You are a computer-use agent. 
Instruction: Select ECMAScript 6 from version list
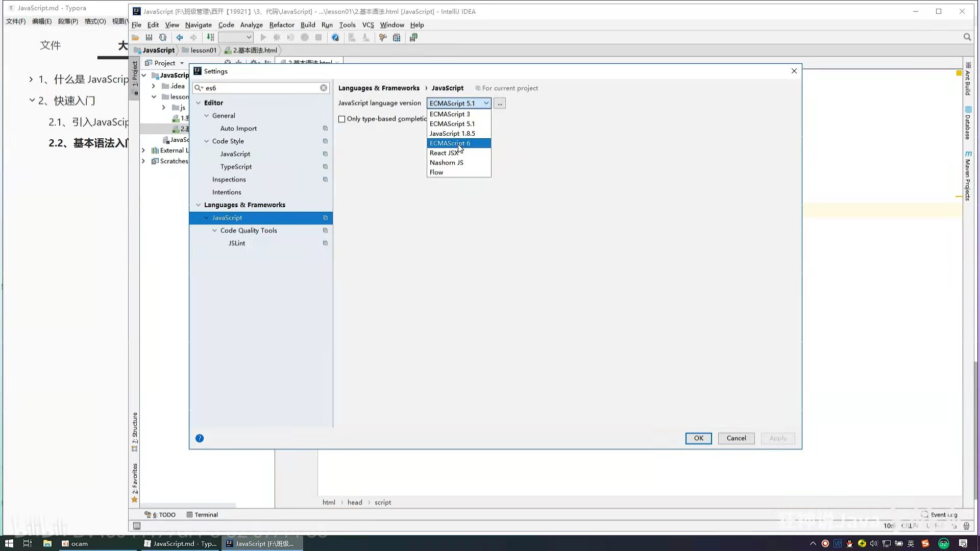(450, 143)
